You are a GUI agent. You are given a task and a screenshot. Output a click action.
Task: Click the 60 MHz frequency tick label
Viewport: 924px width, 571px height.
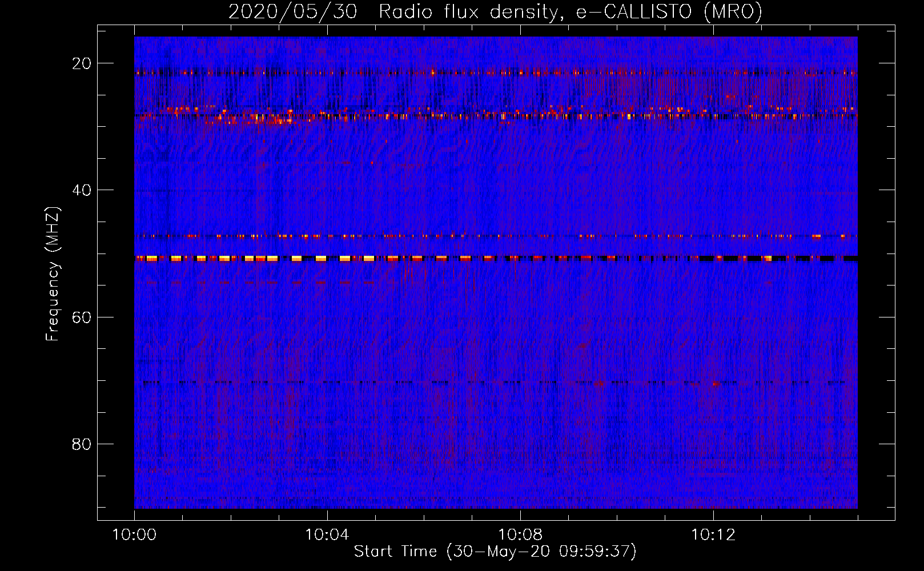[x=82, y=317]
